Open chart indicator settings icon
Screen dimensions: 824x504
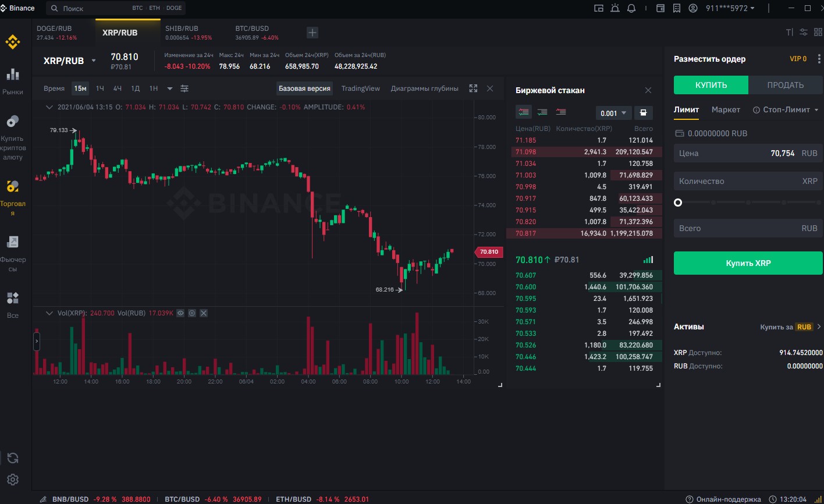coord(184,88)
